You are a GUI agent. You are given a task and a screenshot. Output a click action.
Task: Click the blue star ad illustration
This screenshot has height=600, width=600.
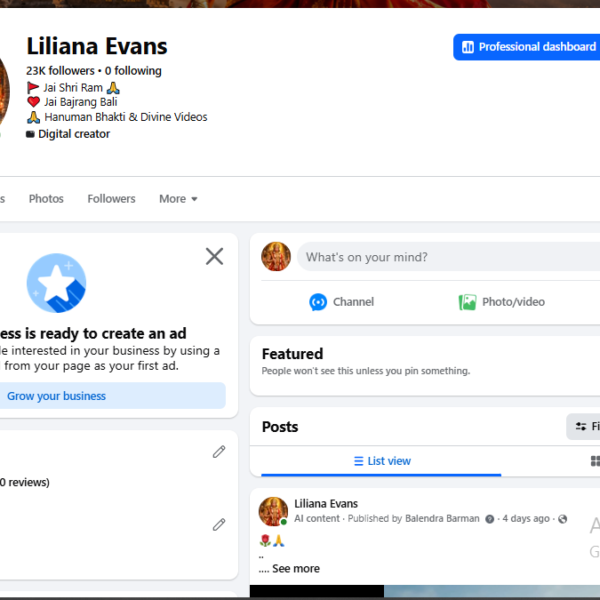coord(57,283)
